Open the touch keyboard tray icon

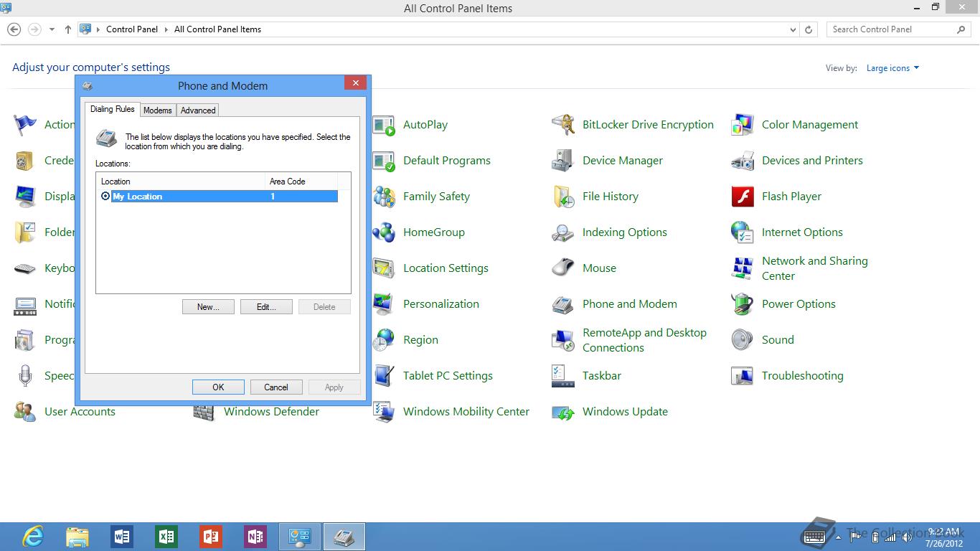click(x=815, y=537)
